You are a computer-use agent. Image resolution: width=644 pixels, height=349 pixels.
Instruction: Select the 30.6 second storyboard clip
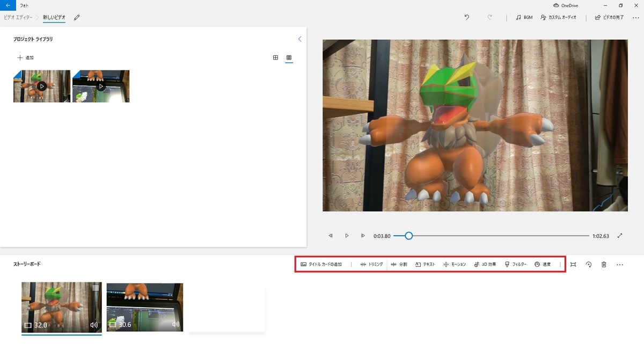(145, 307)
